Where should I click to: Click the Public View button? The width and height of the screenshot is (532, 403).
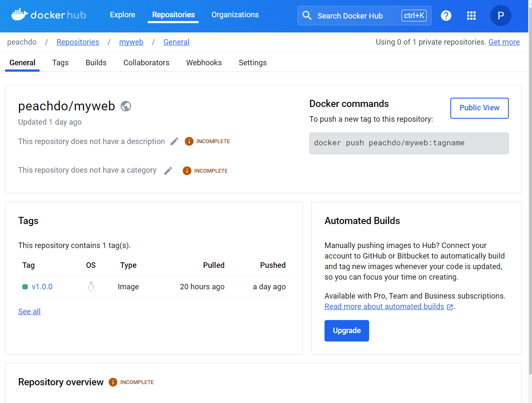479,108
